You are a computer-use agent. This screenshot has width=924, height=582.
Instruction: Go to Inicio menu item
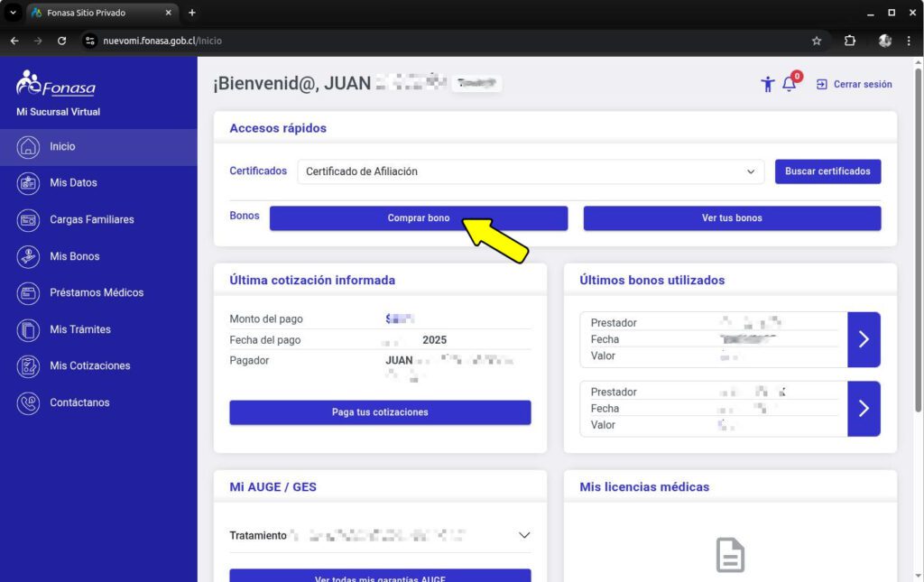(98, 147)
